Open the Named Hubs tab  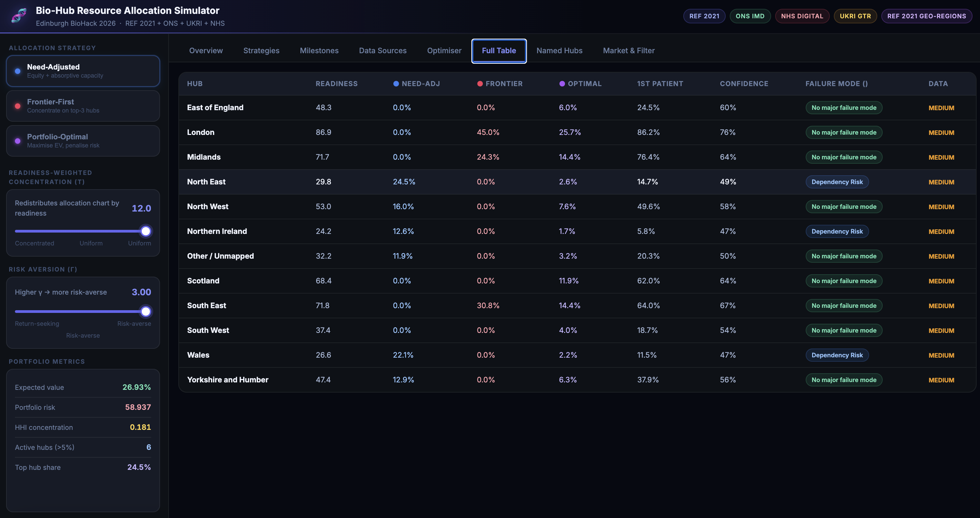coord(559,51)
